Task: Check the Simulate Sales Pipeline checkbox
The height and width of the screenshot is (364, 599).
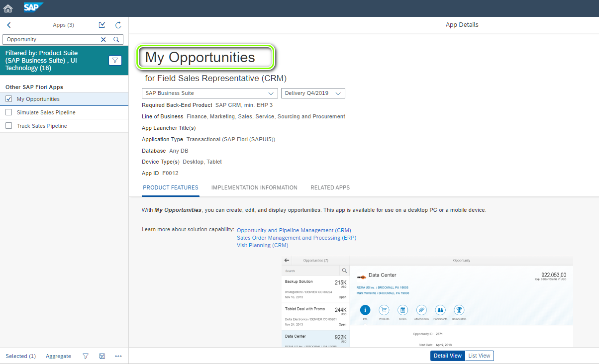Action: point(8,112)
